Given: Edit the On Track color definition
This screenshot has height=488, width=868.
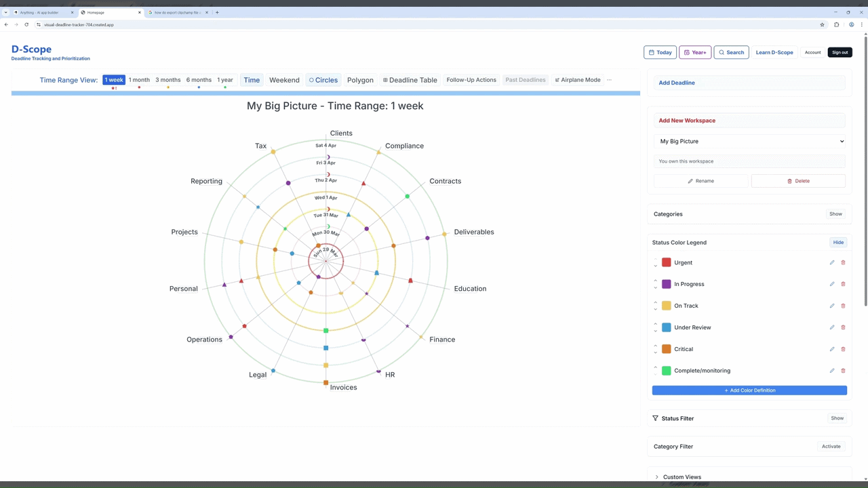Looking at the screenshot, I should [x=832, y=306].
